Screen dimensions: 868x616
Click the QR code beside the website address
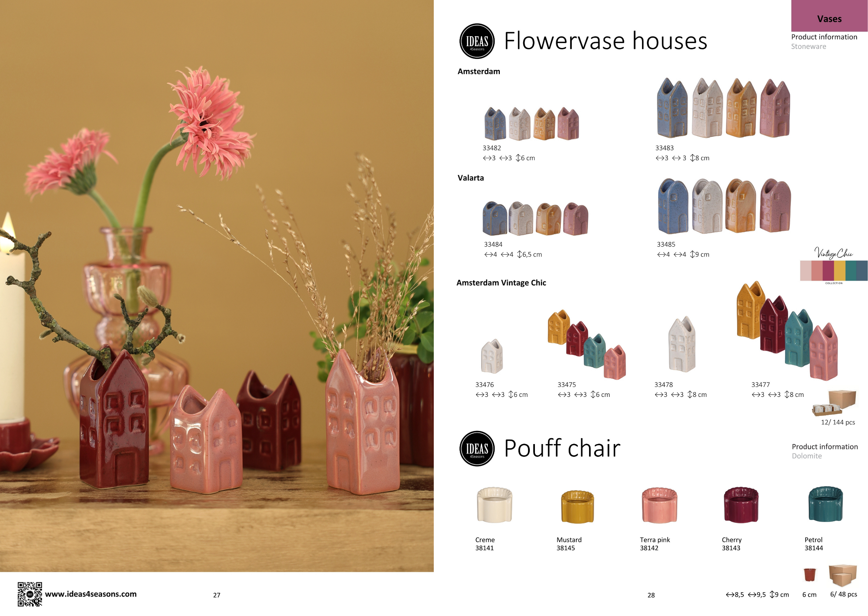30,594
